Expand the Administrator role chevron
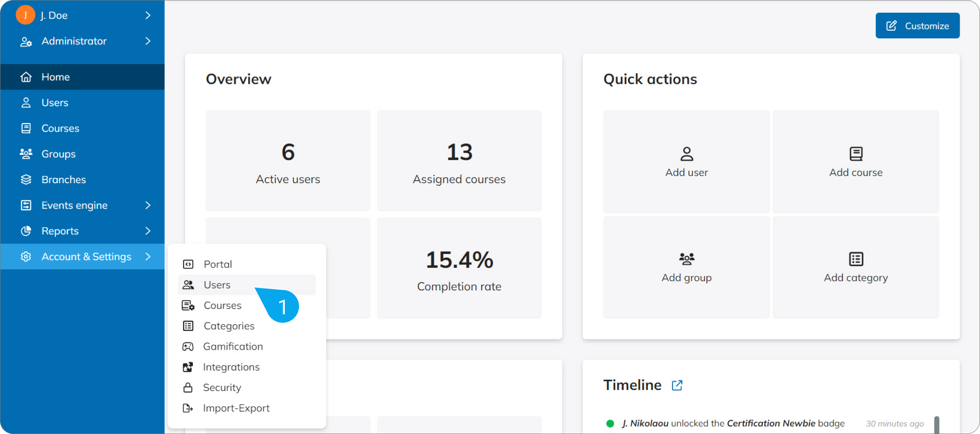 pos(148,41)
